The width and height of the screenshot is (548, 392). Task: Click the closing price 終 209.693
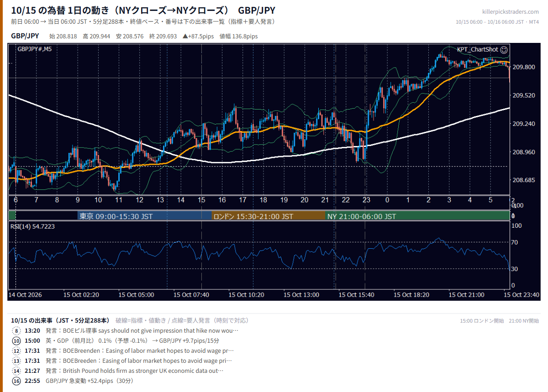point(163,36)
